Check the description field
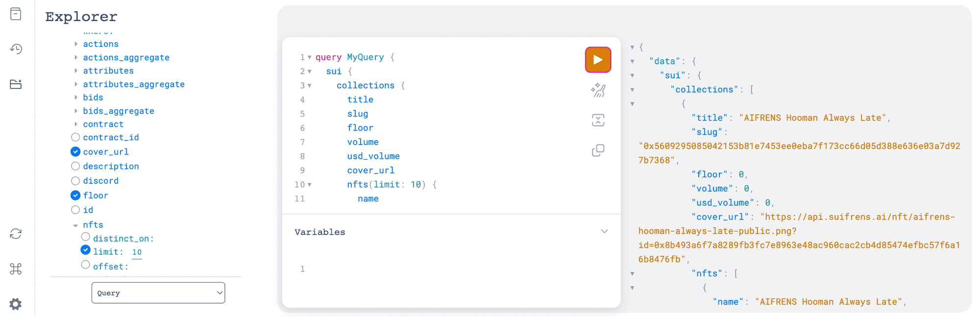Viewport: 980px width, 317px height. click(x=75, y=167)
